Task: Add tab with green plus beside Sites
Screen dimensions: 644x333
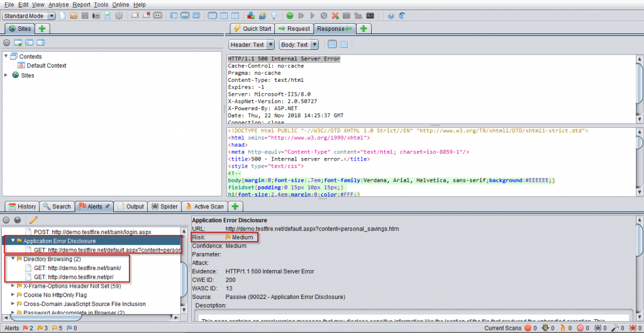Action: click(42, 28)
